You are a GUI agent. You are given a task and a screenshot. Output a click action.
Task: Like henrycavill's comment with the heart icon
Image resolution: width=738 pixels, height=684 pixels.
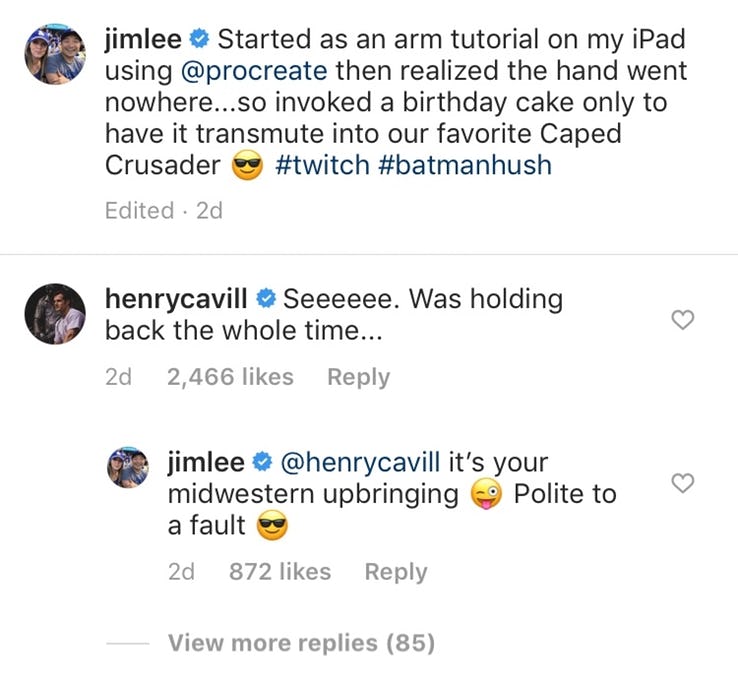682,320
